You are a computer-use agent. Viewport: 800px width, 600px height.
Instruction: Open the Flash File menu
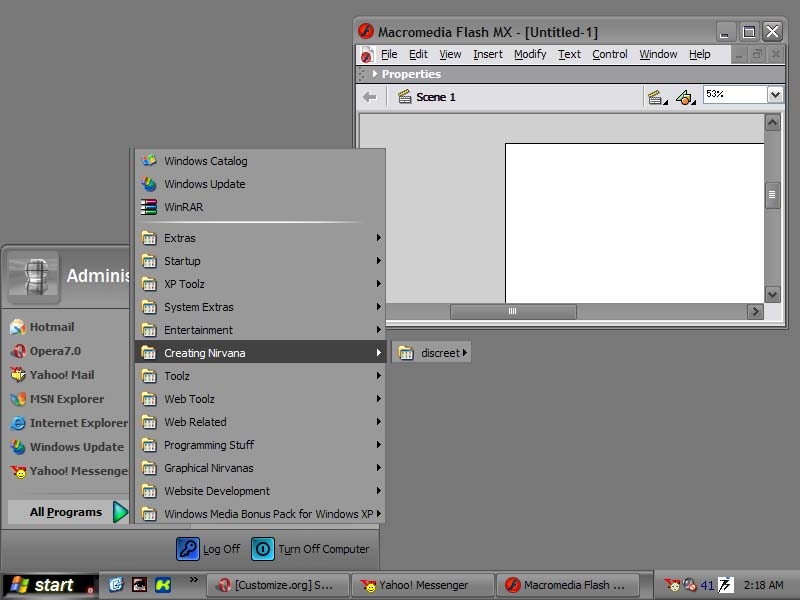coord(389,54)
